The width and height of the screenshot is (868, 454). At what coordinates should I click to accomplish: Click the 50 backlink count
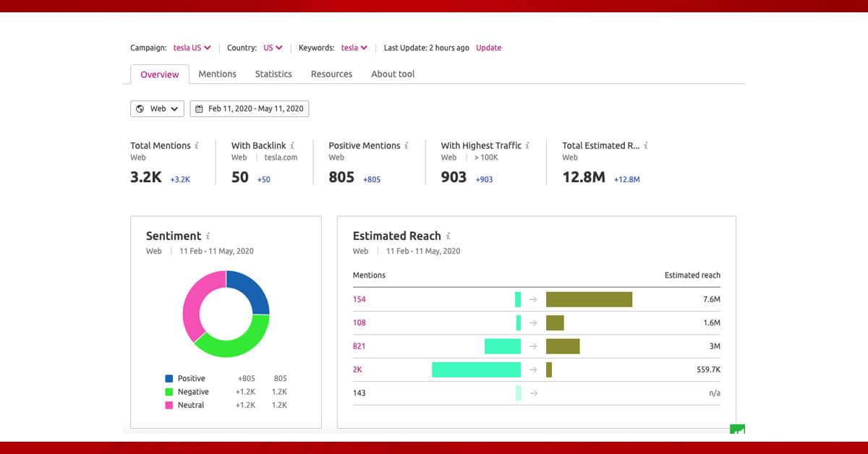coord(240,177)
